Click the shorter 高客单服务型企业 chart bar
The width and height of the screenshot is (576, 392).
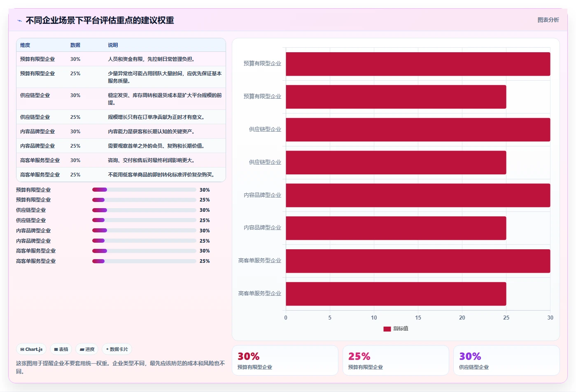point(396,294)
